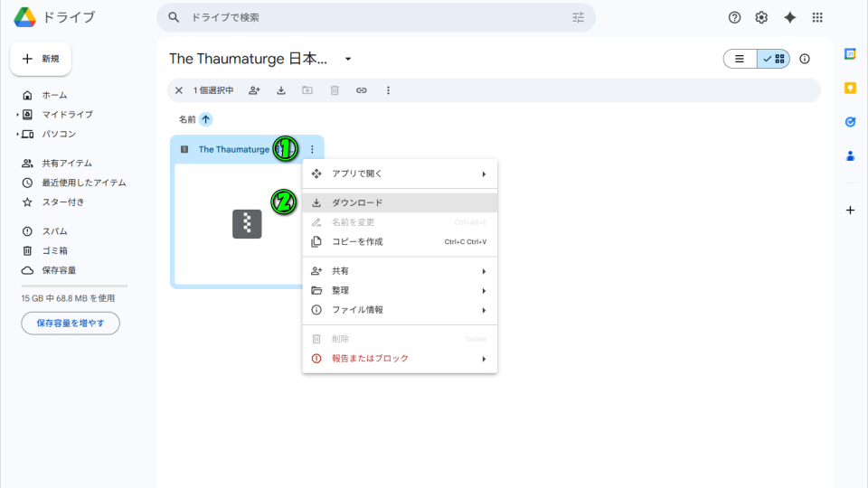Open the help question mark icon

point(734,18)
